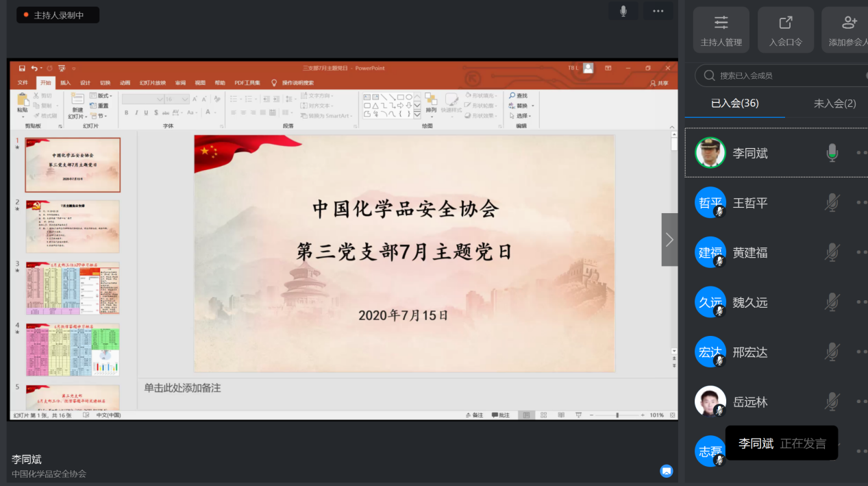
Task: Click 岳远林's profile photo avatar
Action: [710, 402]
